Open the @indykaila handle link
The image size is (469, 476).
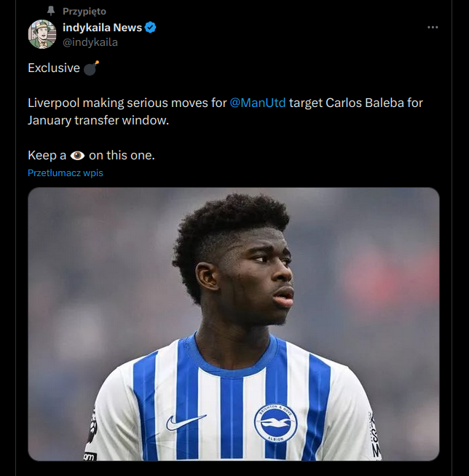[90, 42]
